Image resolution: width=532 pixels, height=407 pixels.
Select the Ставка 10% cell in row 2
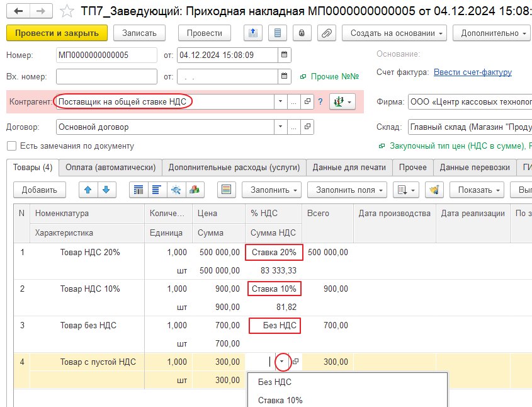pyautogui.click(x=274, y=289)
